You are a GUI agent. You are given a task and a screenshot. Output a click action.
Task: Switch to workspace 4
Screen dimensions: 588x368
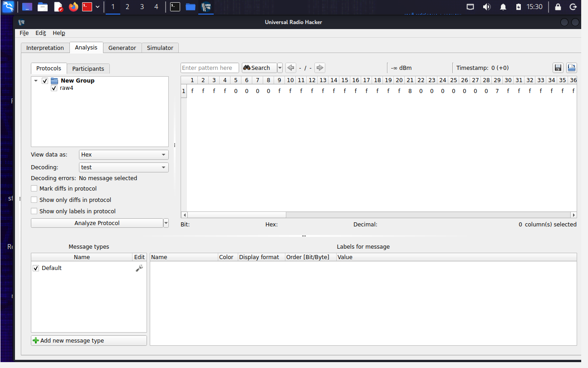[x=156, y=7]
